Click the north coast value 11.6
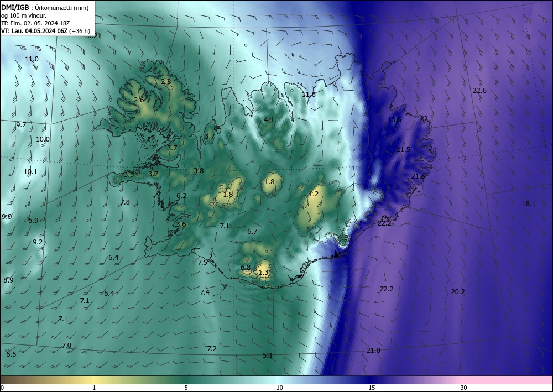The height and width of the screenshot is (392, 553). (x=309, y=94)
